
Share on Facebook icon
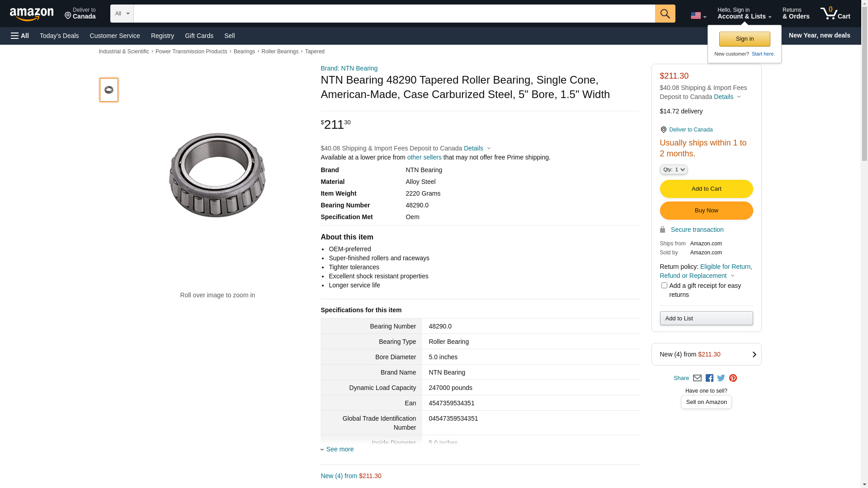click(x=709, y=378)
